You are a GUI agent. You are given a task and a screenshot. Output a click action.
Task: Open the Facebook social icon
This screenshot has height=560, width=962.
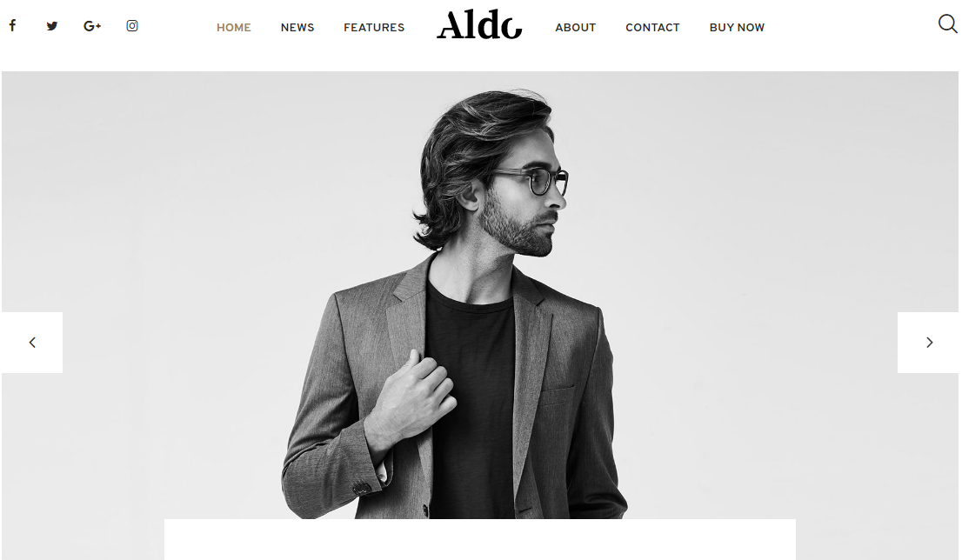[x=12, y=26]
